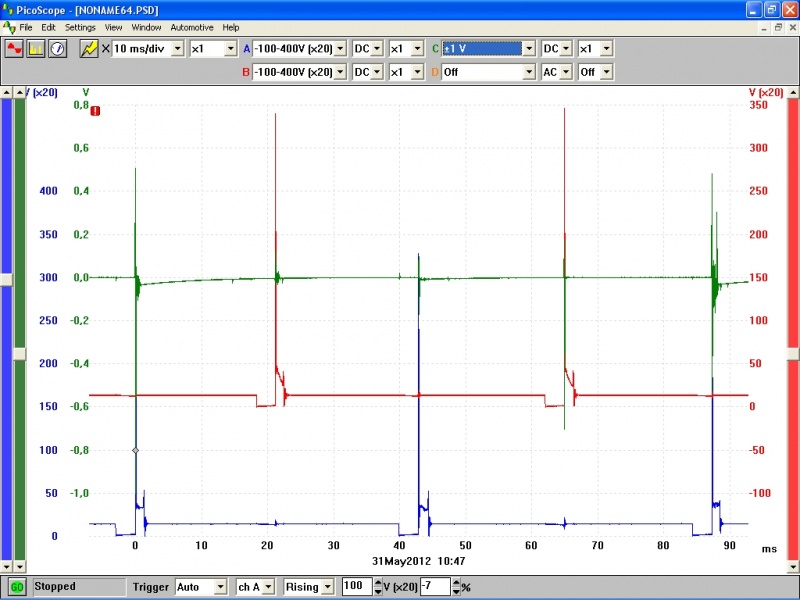Open channel D Off range dropdown

(x=528, y=72)
